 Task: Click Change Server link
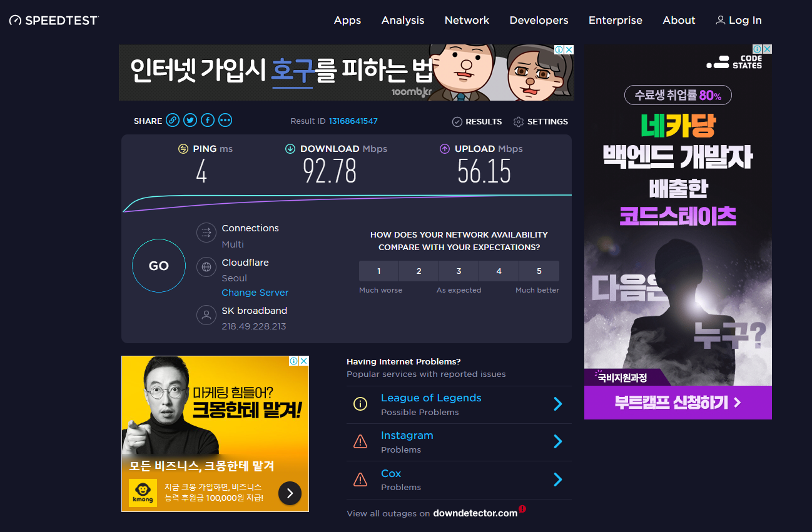pyautogui.click(x=255, y=293)
